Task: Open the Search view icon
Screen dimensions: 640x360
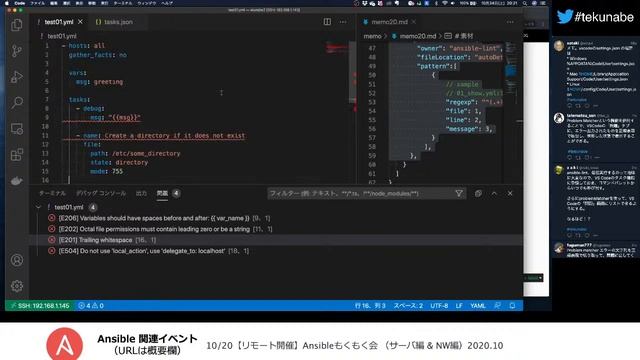Action: click(x=17, y=102)
